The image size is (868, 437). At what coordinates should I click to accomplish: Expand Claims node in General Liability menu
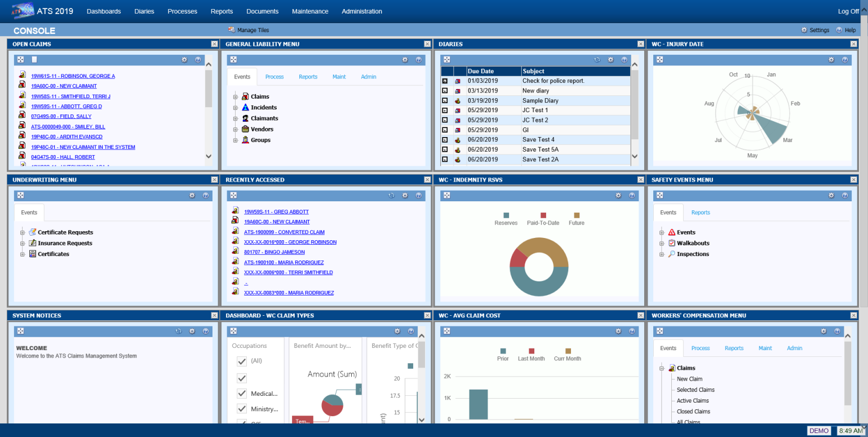(x=236, y=97)
